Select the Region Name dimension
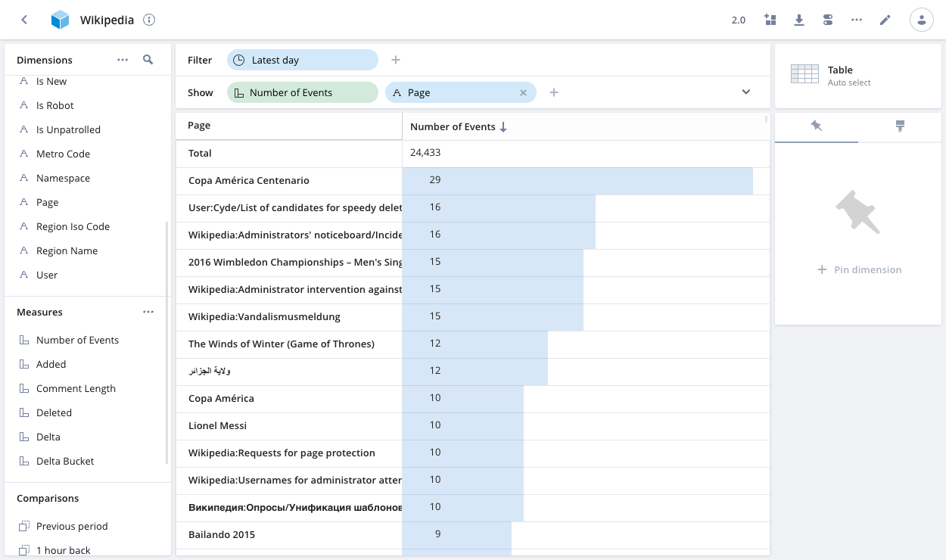 [x=88, y=250]
